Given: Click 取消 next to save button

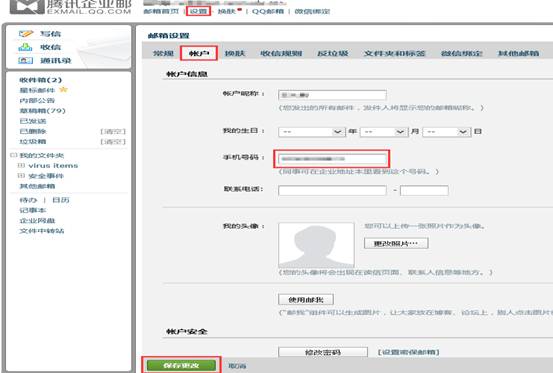Looking at the screenshot, I should (x=237, y=366).
